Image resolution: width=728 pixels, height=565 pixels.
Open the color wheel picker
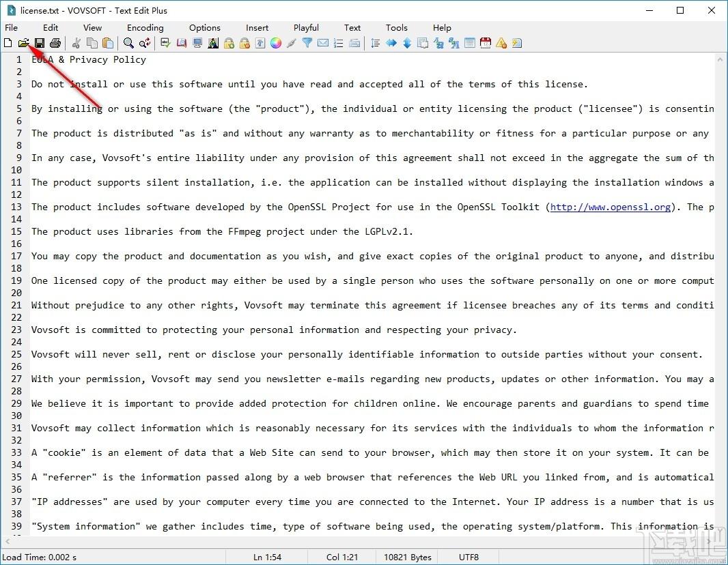[276, 43]
